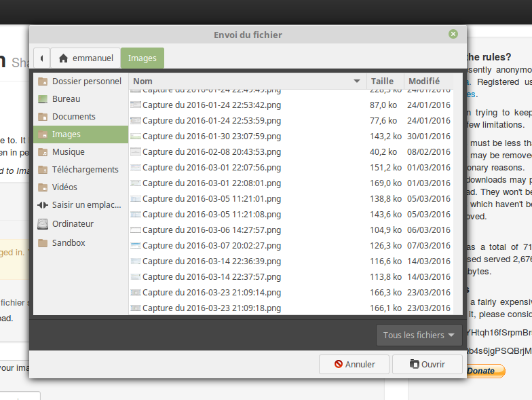Click the Ordinateur drive icon
The width and height of the screenshot is (532, 400).
tap(43, 224)
